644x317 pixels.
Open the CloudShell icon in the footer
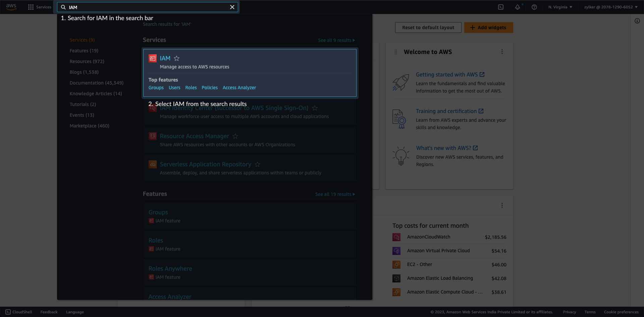click(8, 312)
